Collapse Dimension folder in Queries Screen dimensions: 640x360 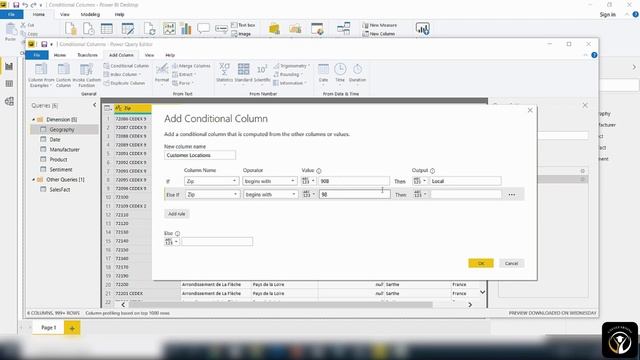point(33,120)
